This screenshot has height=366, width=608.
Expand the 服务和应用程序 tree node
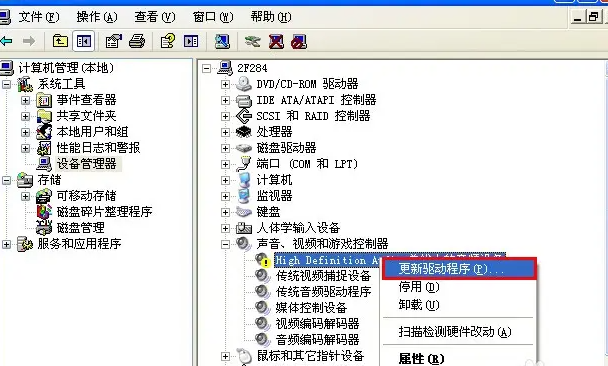click(x=6, y=244)
